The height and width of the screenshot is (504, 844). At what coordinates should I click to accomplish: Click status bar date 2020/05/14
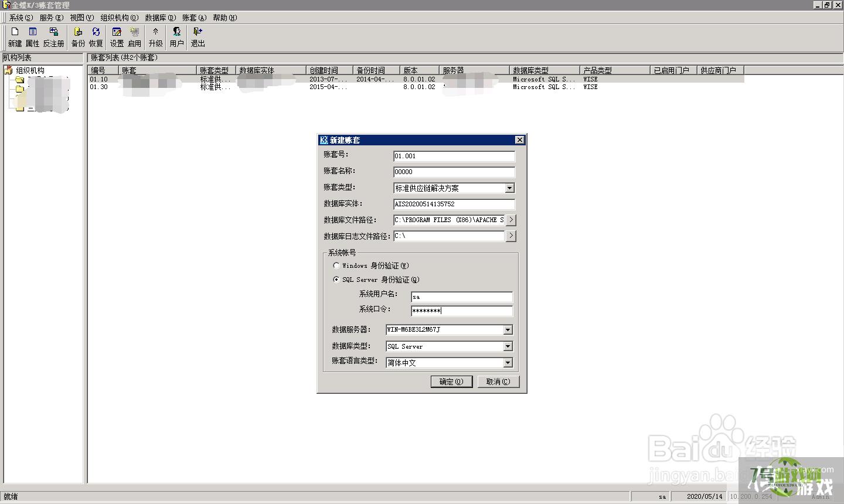(x=705, y=496)
